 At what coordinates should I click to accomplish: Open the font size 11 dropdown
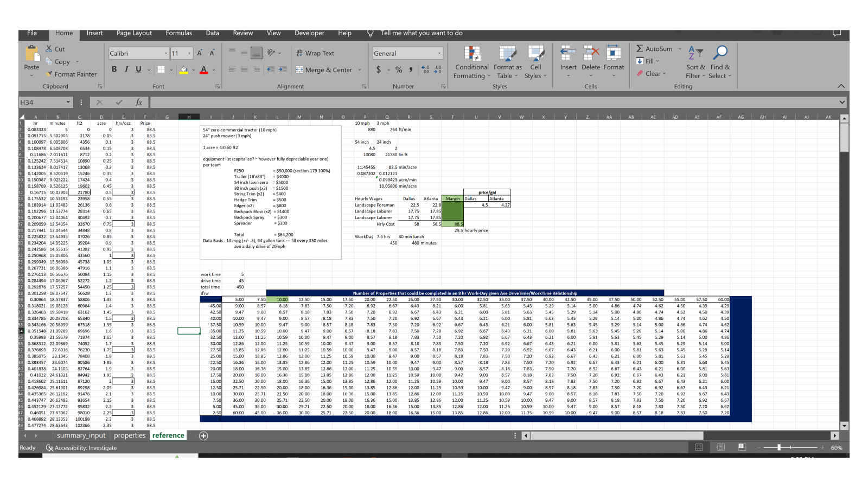click(x=189, y=53)
